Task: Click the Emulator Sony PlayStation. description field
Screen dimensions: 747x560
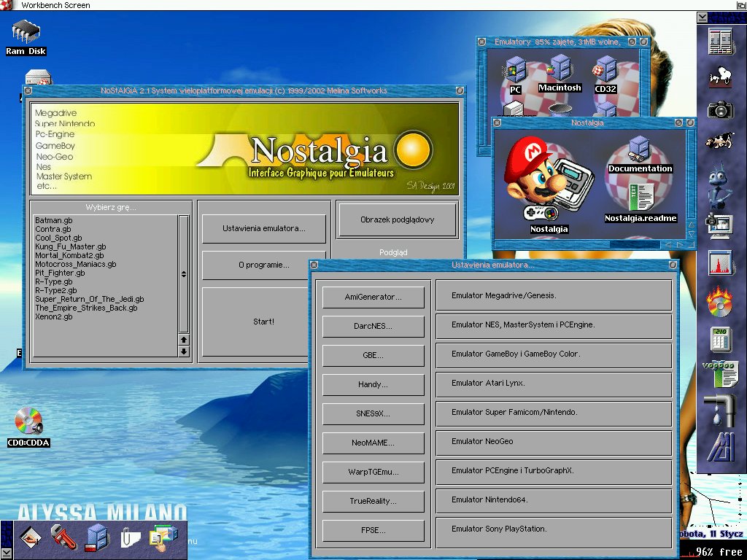Action: pyautogui.click(x=554, y=533)
